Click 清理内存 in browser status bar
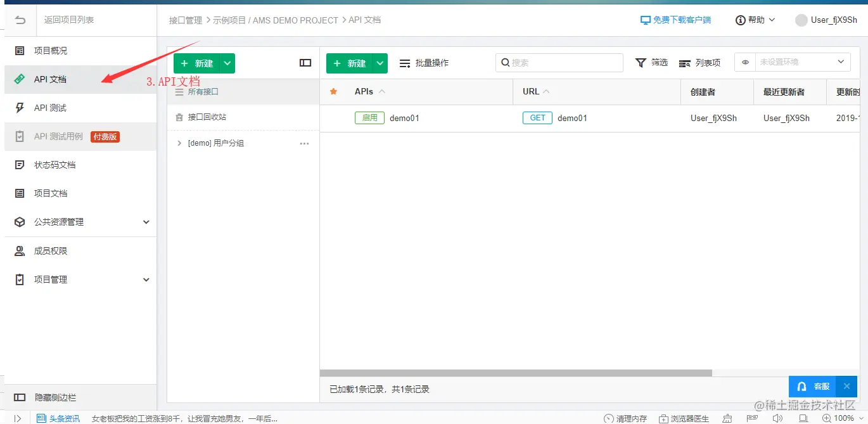This screenshot has width=868, height=424. point(625,418)
